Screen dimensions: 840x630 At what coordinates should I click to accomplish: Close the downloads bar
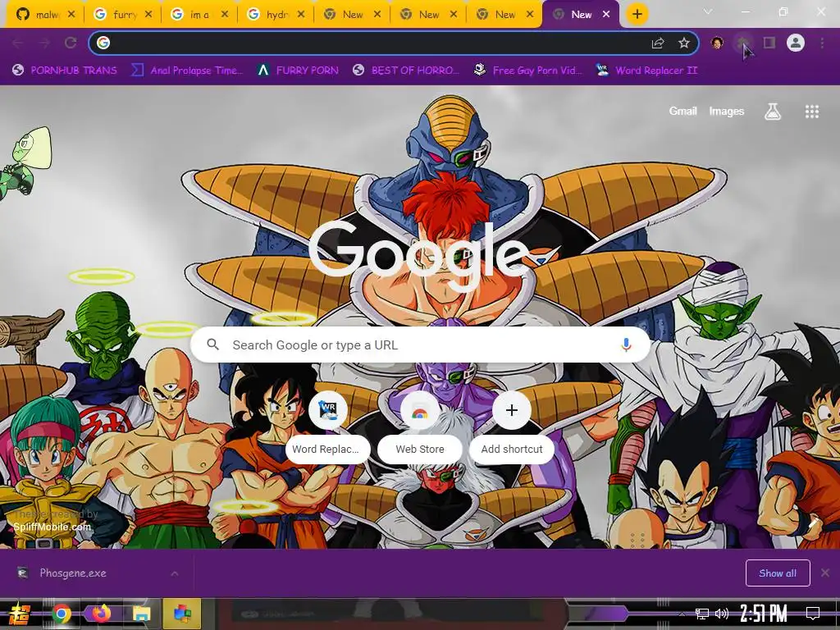tap(825, 573)
